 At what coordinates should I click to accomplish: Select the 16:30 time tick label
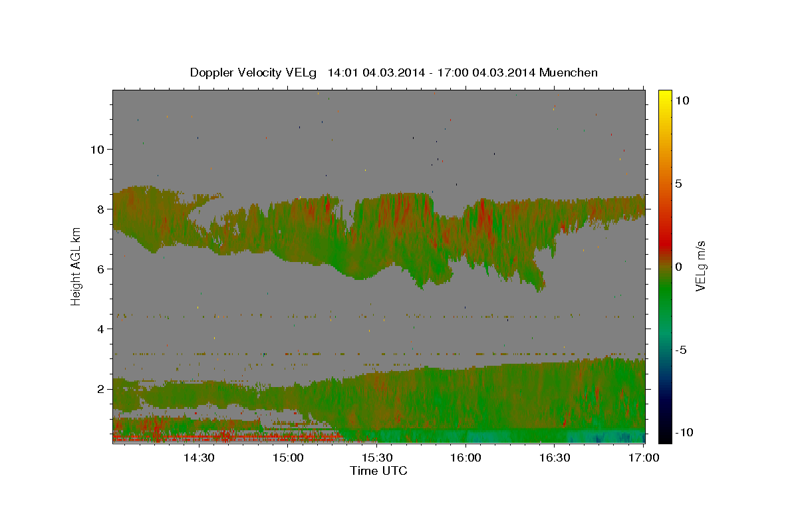pyautogui.click(x=555, y=458)
